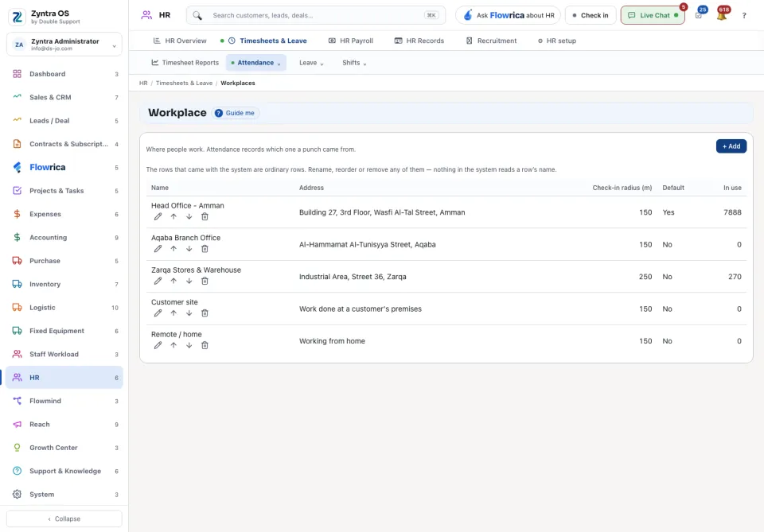Open Reach in the sidebar
Image resolution: width=764 pixels, height=532 pixels.
[64, 425]
